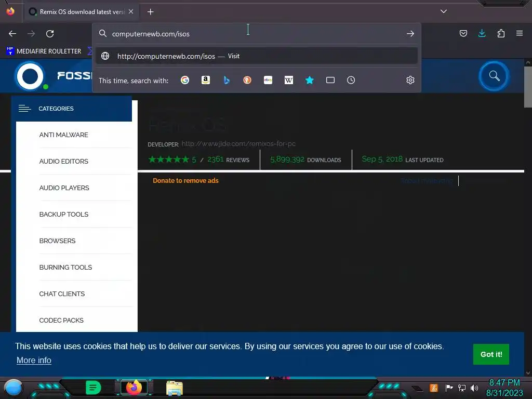Search this time with DuckDuckGo
Screen dimensions: 532x399
click(247, 80)
